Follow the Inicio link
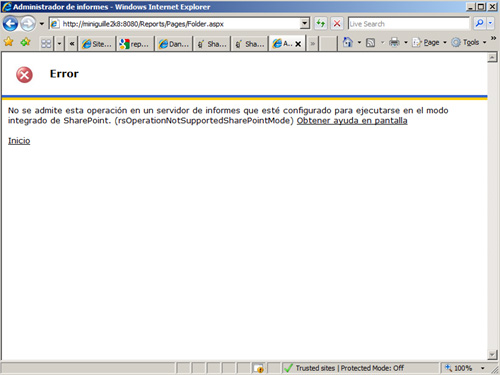This screenshot has height=375, width=500. [19, 140]
